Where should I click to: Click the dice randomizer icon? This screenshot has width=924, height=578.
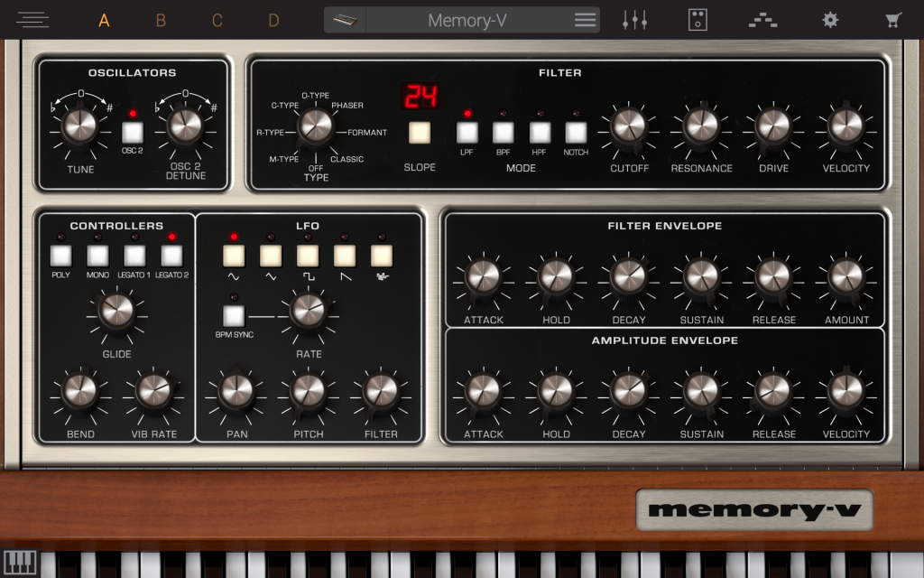click(x=698, y=19)
